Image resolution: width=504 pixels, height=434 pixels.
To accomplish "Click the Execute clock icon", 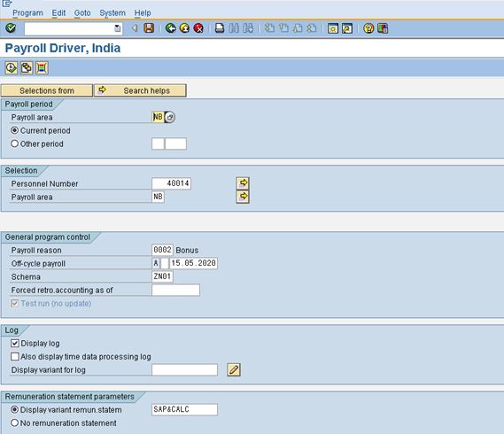I will pyautogui.click(x=12, y=68).
